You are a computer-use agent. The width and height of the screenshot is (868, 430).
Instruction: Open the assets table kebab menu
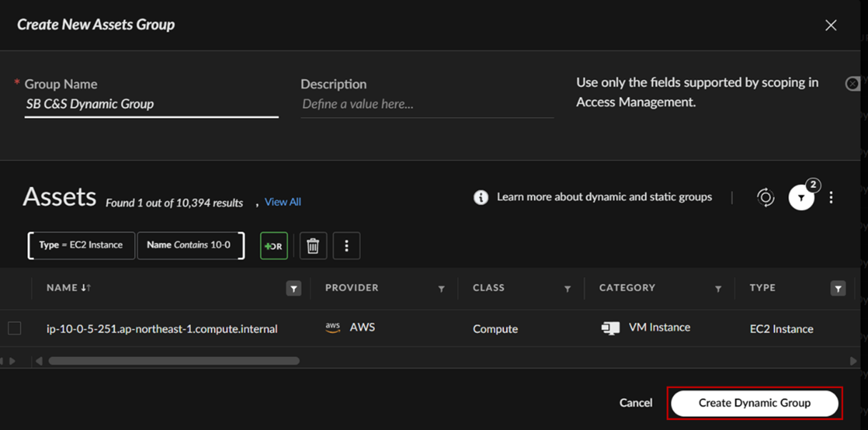(x=831, y=198)
